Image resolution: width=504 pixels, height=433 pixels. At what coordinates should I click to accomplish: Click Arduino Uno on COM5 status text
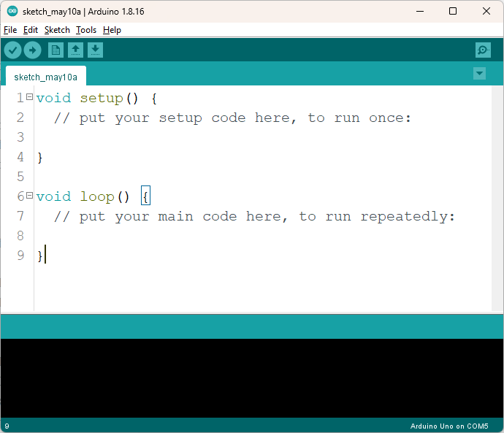[x=448, y=426]
